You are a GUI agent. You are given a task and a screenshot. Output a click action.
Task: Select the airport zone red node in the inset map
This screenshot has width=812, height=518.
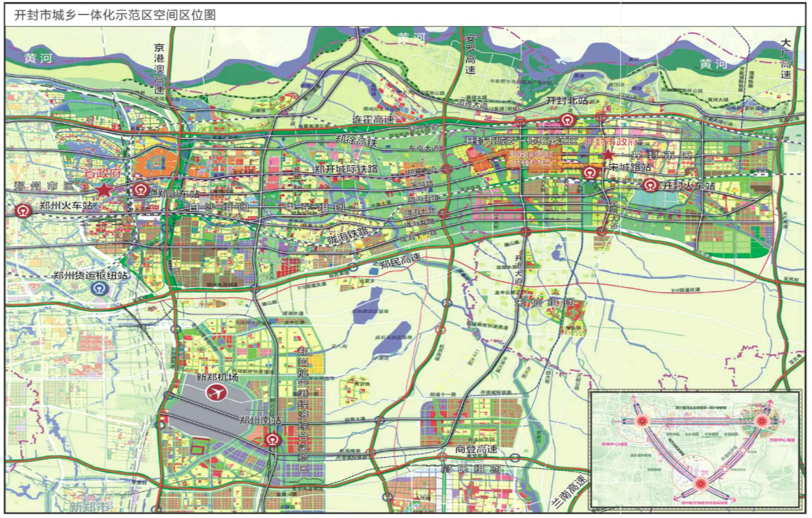(701, 484)
